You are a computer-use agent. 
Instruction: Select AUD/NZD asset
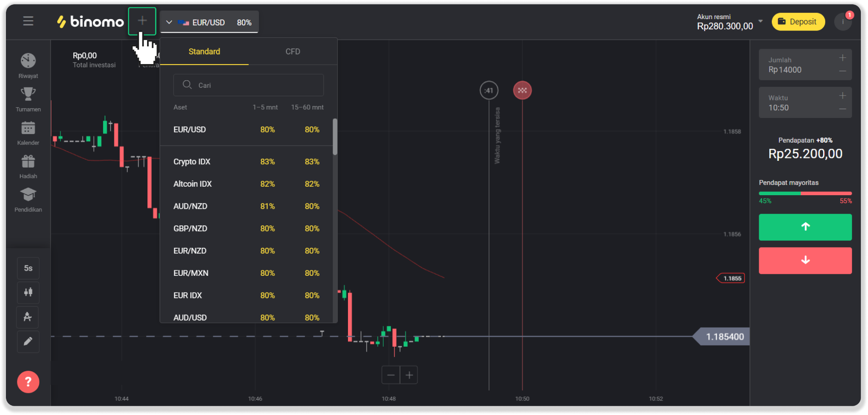[x=246, y=206]
